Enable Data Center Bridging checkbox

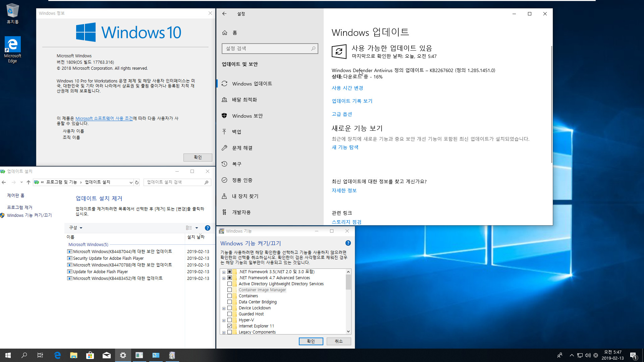pos(230,302)
